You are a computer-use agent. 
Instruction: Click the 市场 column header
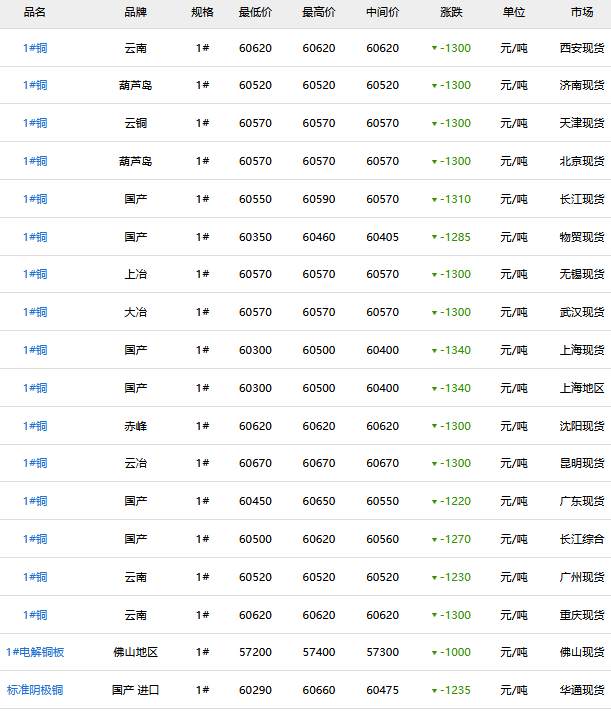581,12
